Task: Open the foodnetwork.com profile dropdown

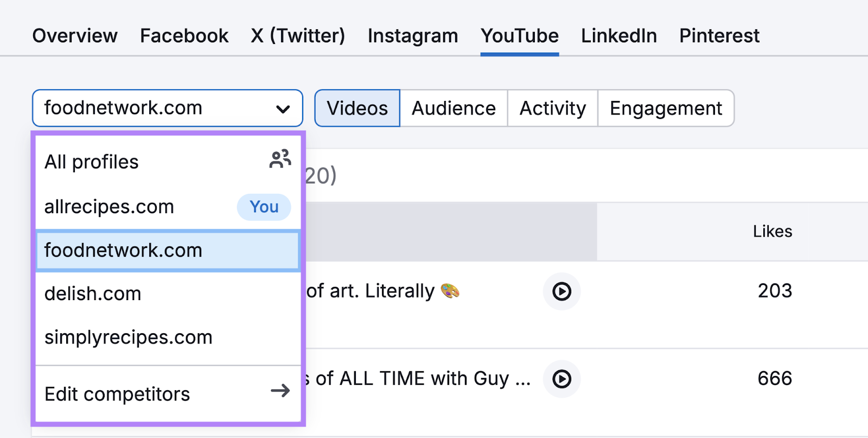Action: click(167, 108)
